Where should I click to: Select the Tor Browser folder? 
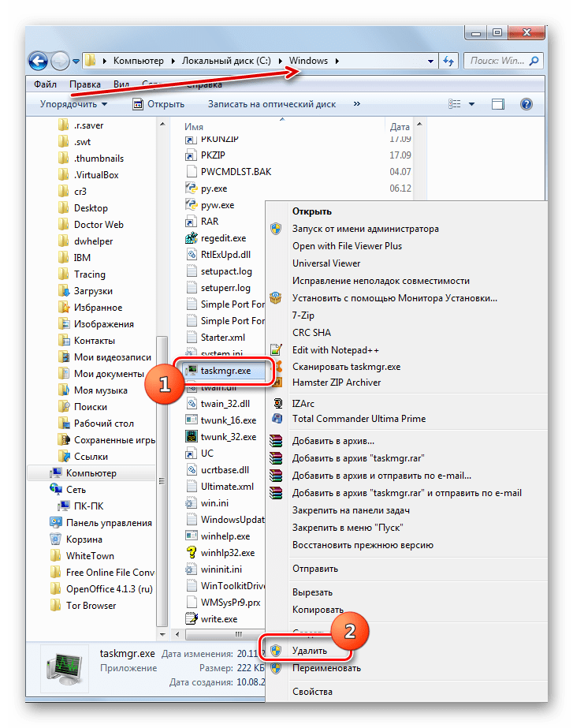click(x=84, y=606)
